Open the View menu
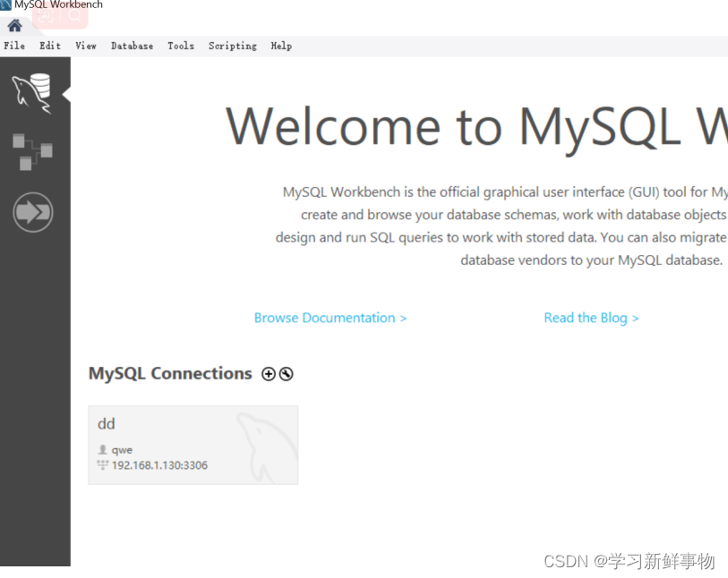Viewport: 728px width, 578px height. click(86, 46)
